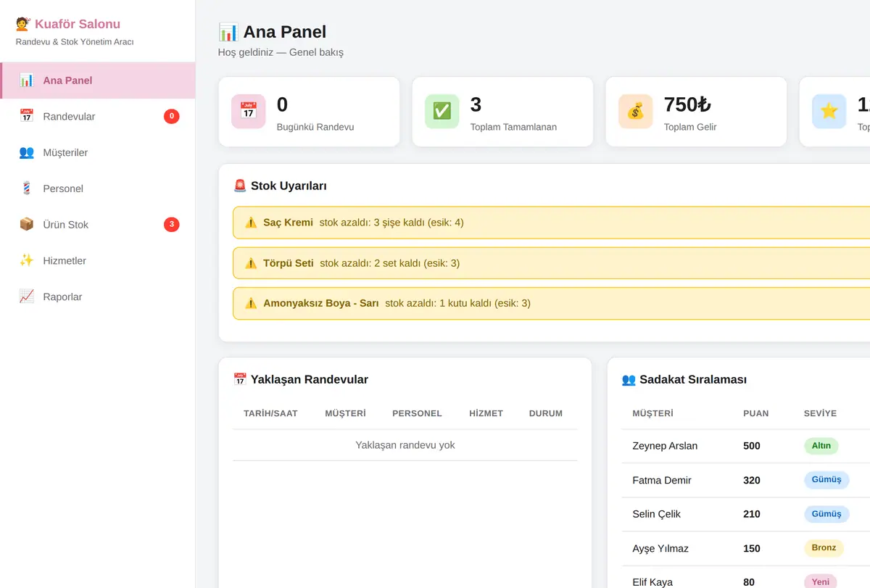This screenshot has height=588, width=870.
Task: Click the name Fatma Demir in the loyalty table
Action: point(662,480)
